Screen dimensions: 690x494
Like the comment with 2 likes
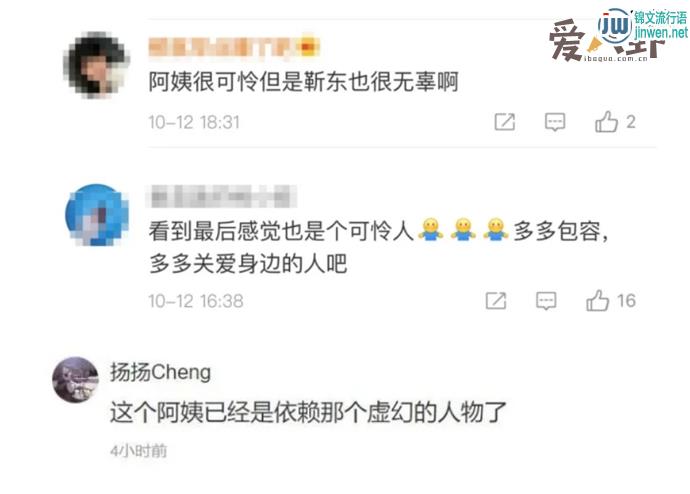(x=615, y=121)
